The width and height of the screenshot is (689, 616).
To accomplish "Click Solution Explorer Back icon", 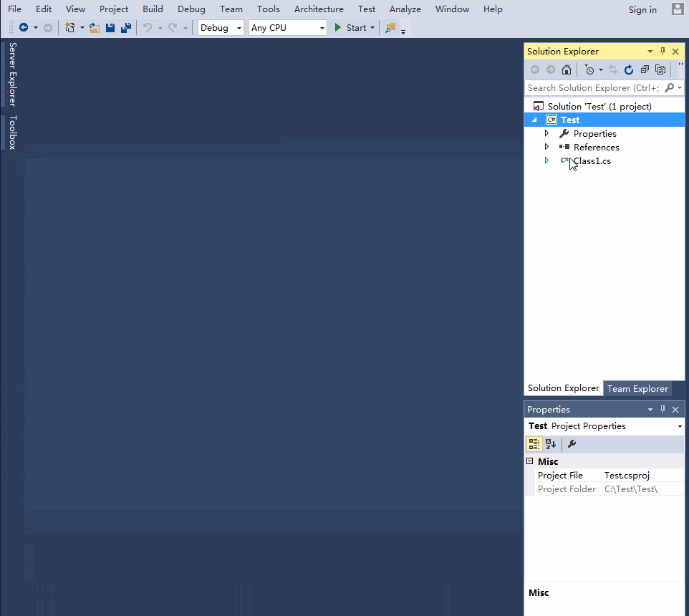I will [x=535, y=69].
